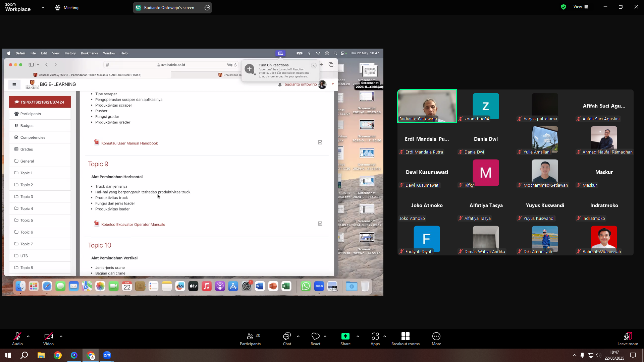Open Excel in the macOS Dock
644x362 pixels.
[x=286, y=286]
